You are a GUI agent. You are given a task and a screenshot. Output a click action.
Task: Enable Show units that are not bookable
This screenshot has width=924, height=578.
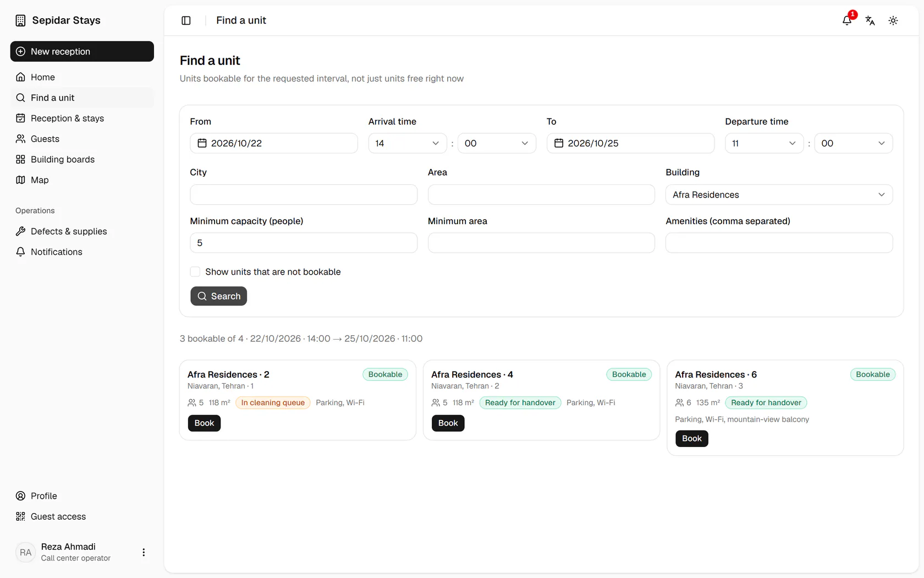coord(195,272)
